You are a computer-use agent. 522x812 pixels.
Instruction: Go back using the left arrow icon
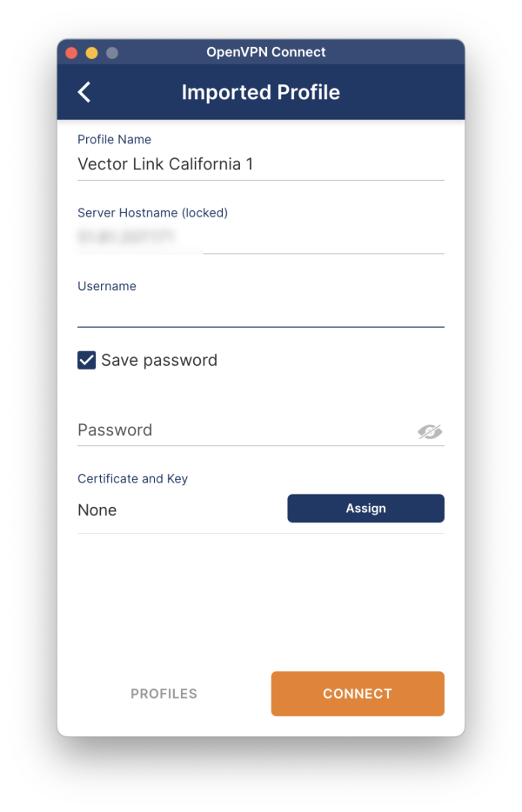point(84,91)
